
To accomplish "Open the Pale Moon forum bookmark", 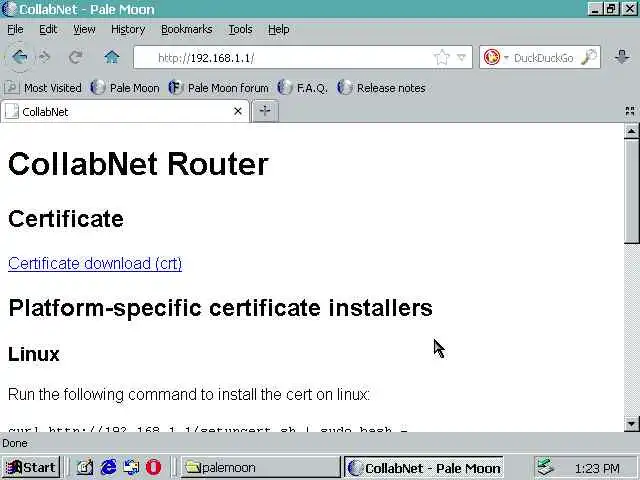I will point(219,88).
